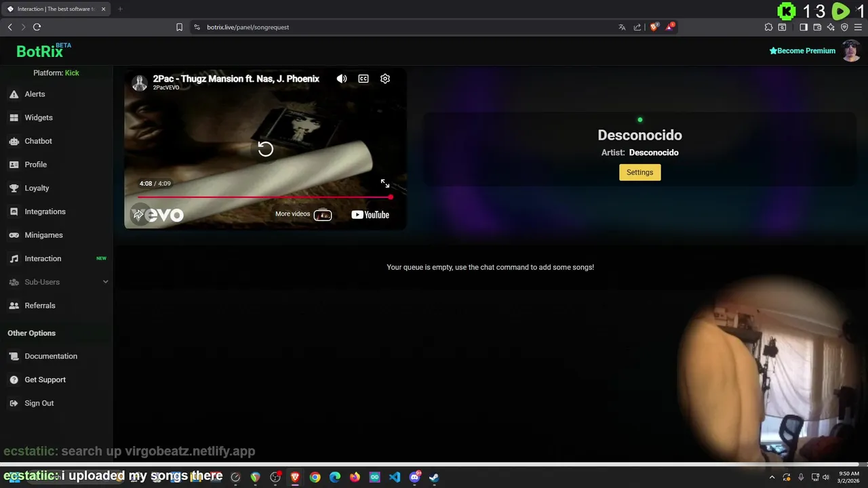This screenshot has width=868, height=488.
Task: Click the browser forward arrow
Action: point(23,27)
